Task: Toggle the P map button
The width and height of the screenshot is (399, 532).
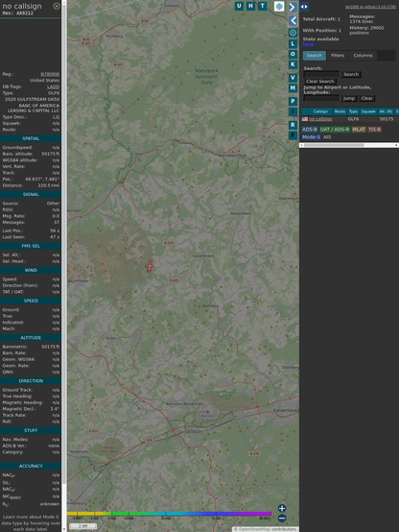Action: (293, 101)
